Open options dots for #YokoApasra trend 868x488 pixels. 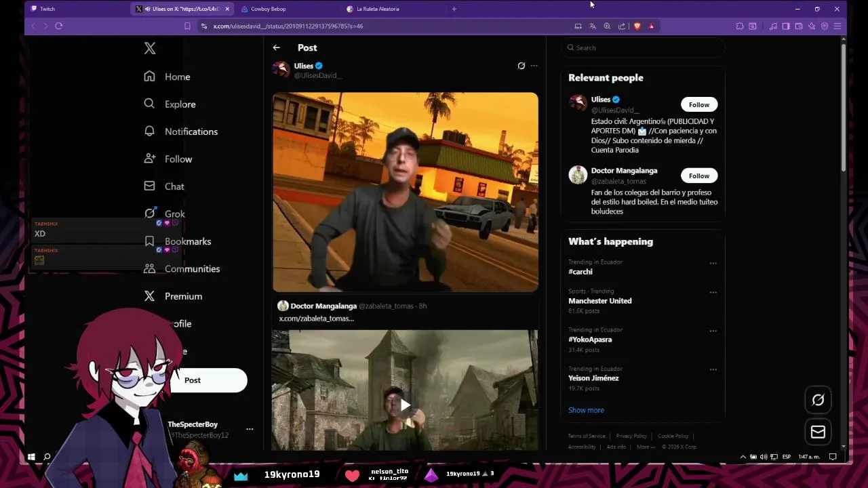pyautogui.click(x=713, y=331)
